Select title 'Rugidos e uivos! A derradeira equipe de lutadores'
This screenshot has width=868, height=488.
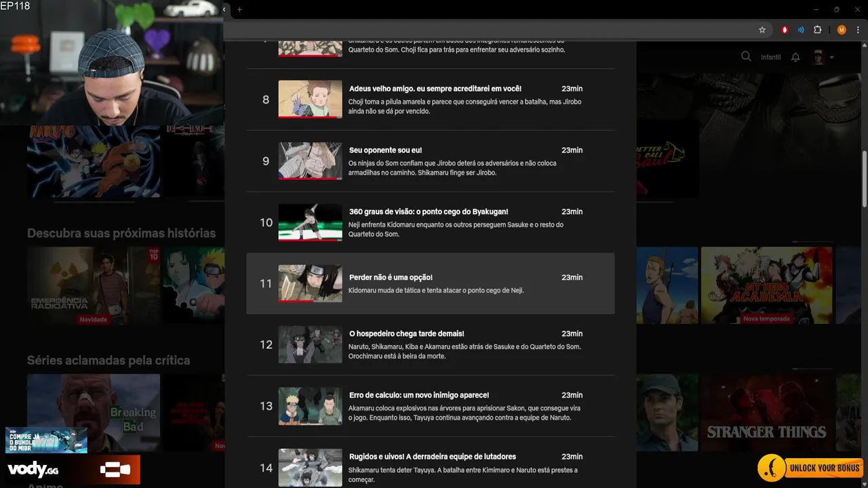[433, 457]
